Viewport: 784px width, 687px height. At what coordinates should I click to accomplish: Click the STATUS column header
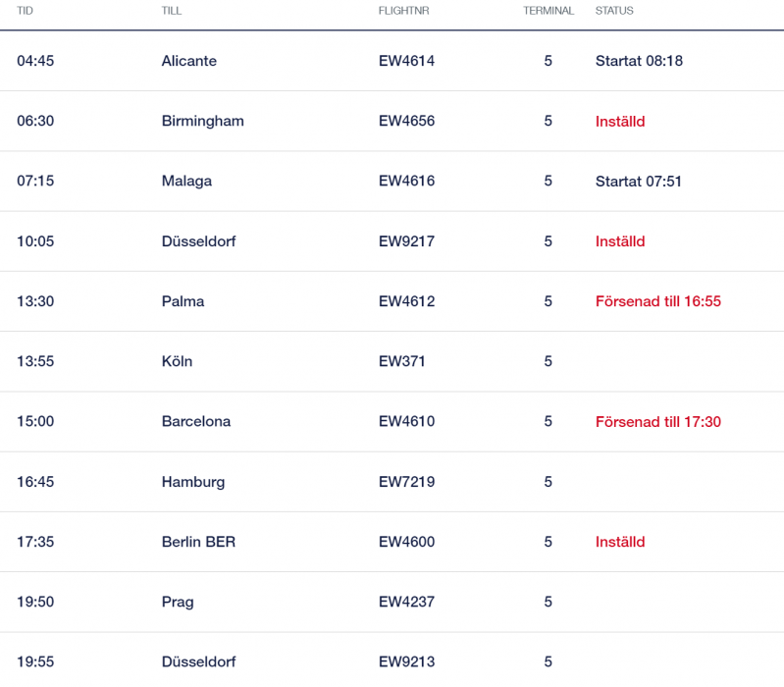click(614, 11)
